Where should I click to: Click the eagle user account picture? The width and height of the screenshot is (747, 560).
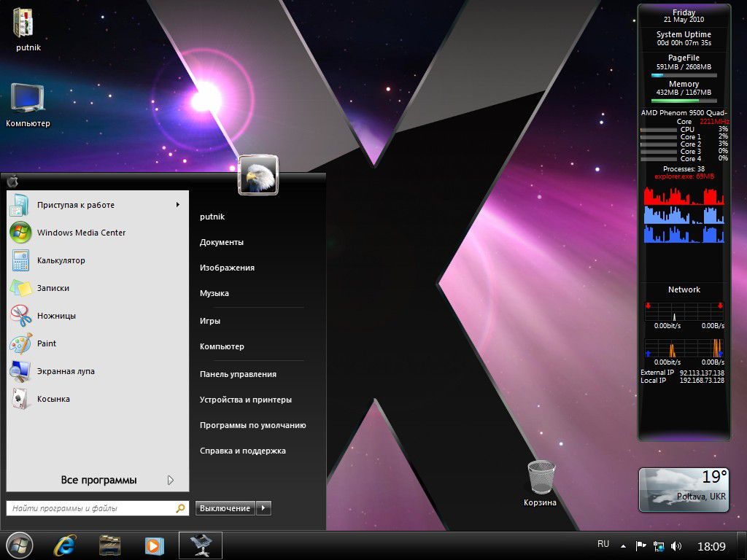[x=258, y=175]
